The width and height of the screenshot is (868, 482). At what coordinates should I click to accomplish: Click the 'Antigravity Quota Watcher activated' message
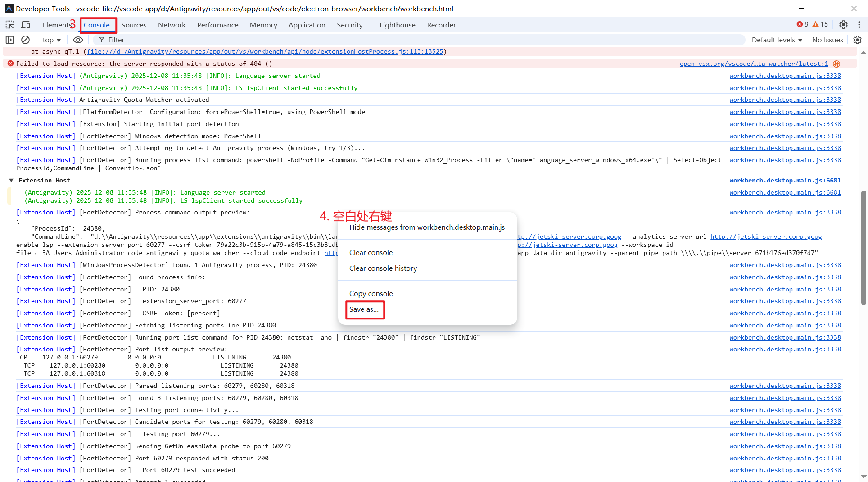coord(144,100)
